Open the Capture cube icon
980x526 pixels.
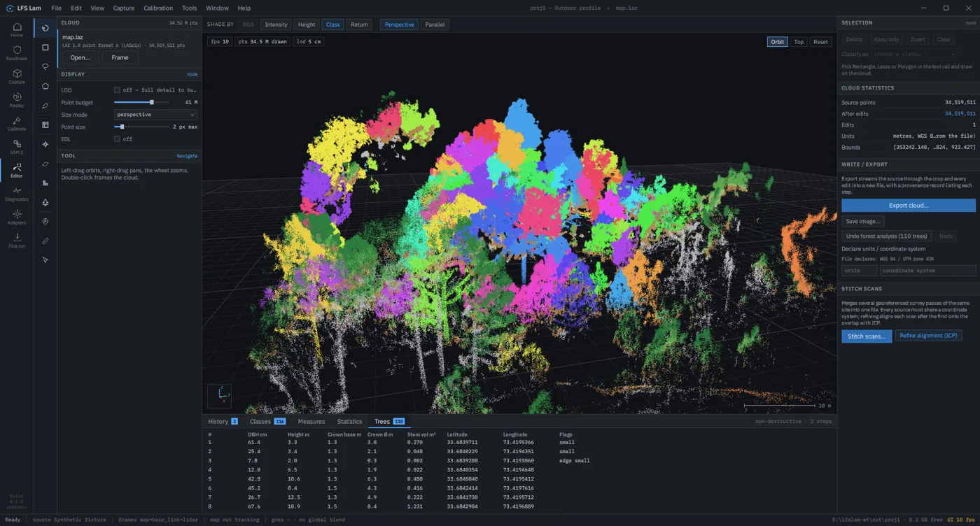17,76
